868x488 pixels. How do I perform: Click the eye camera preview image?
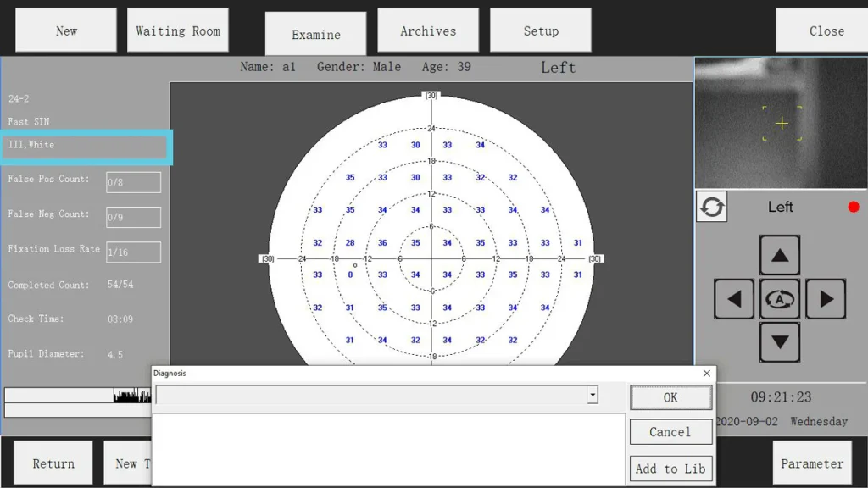tap(781, 123)
